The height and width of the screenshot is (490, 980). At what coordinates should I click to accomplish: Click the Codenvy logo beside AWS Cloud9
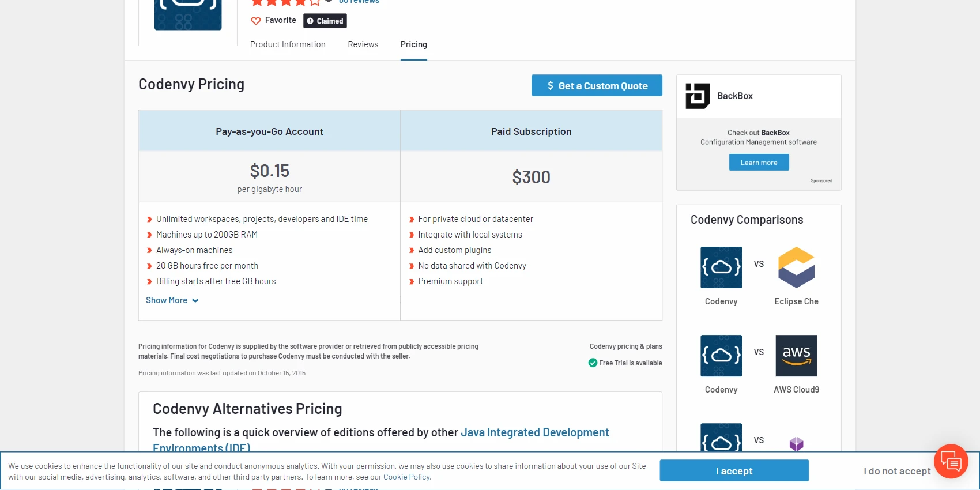(721, 356)
